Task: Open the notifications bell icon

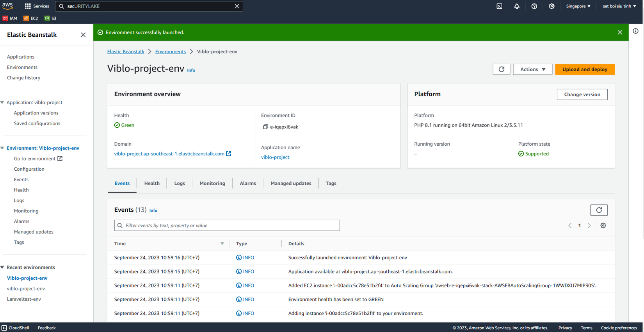Action: pos(517,6)
